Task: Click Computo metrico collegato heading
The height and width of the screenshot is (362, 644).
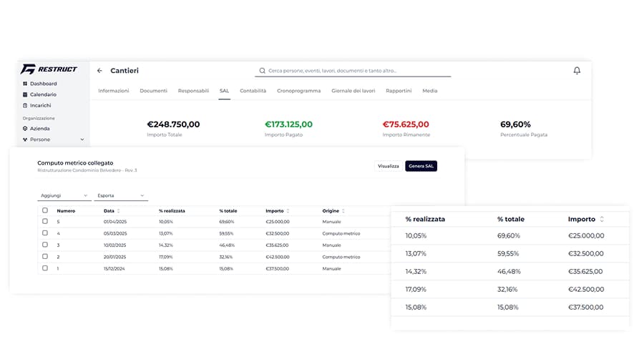Action: coord(75,163)
